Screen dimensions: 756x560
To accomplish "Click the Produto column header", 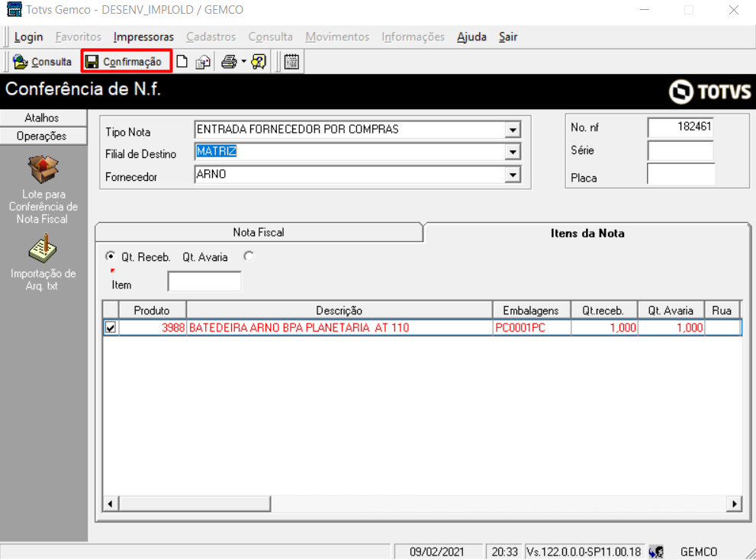I will [152, 311].
